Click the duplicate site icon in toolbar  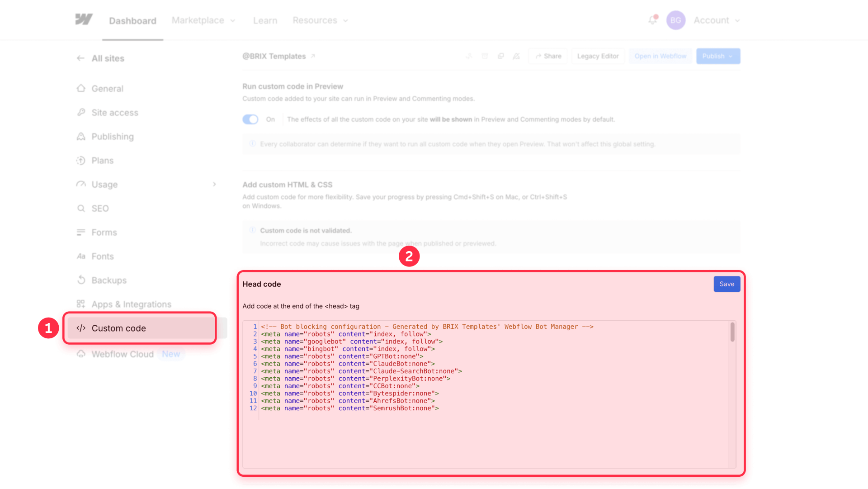pos(500,56)
